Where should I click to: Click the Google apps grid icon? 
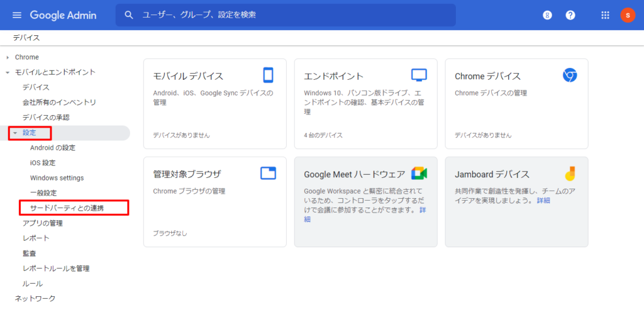tap(605, 15)
